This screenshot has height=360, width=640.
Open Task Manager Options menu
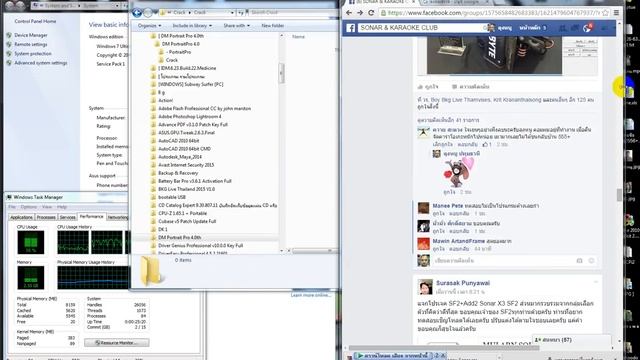coord(29,207)
